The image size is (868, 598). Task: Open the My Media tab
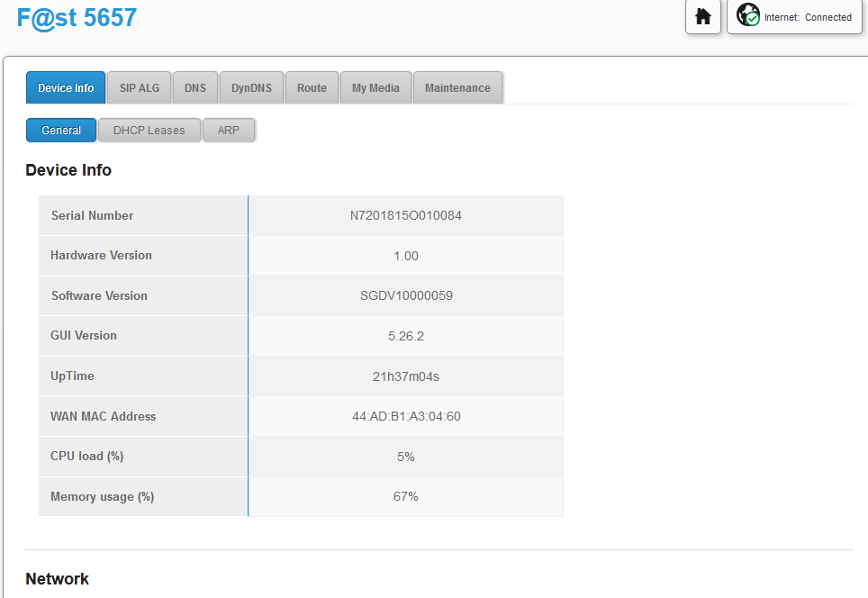click(375, 88)
